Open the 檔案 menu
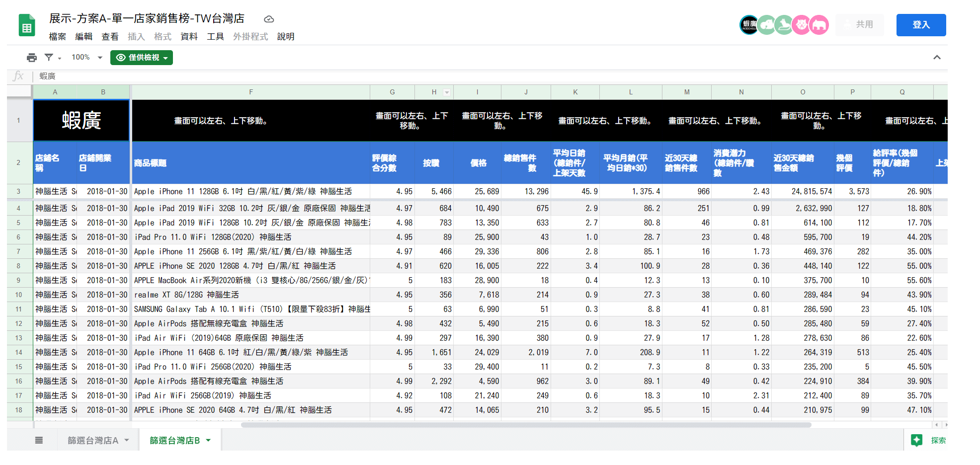This screenshot has height=465, width=980. (57, 37)
